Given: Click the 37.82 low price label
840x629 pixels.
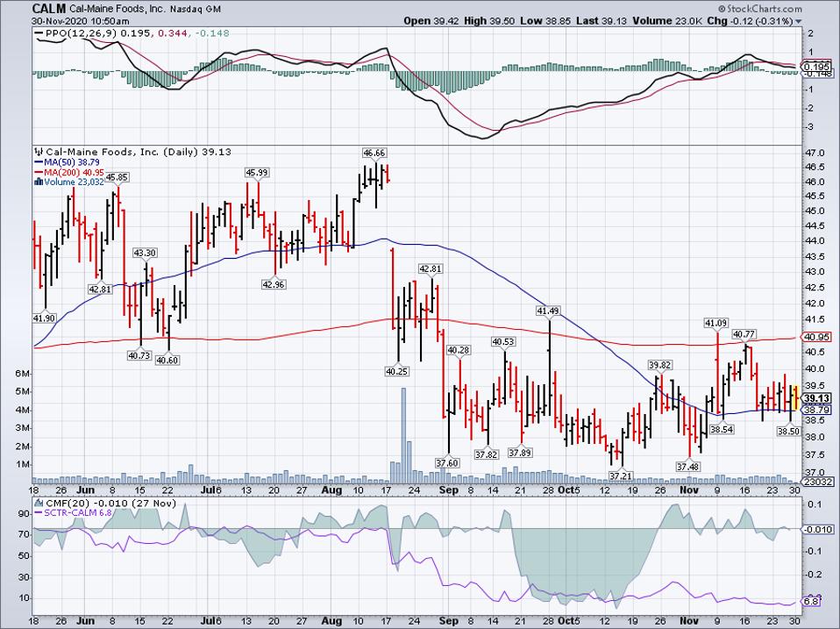Looking at the screenshot, I should pyautogui.click(x=487, y=455).
